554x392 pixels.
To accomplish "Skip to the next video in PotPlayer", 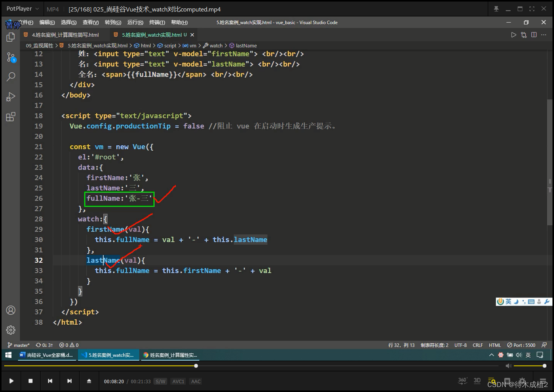I will 69,381.
